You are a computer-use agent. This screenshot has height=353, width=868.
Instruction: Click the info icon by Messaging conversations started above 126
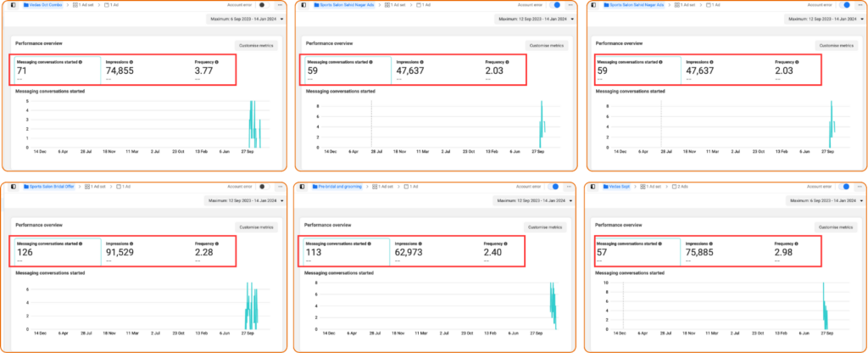click(x=81, y=244)
